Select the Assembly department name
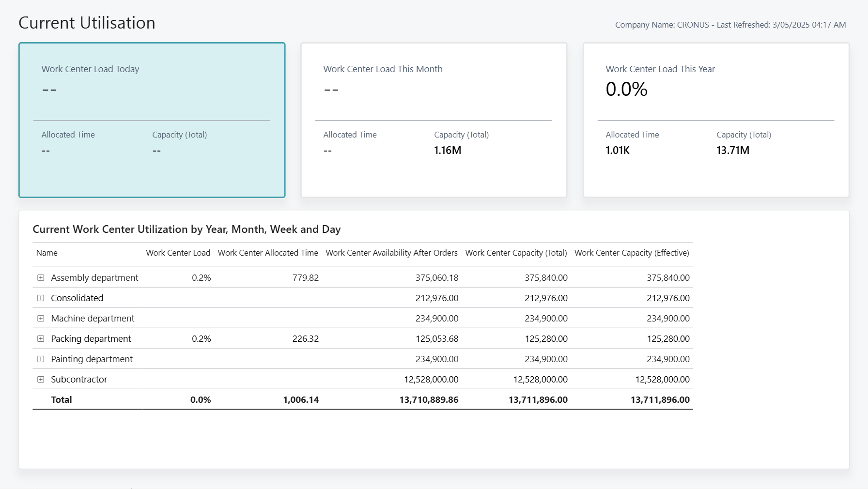868x489 pixels. tap(94, 277)
